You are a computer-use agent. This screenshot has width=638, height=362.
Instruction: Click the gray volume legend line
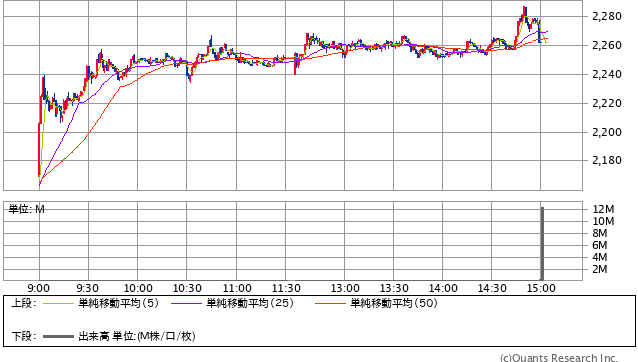(59, 336)
